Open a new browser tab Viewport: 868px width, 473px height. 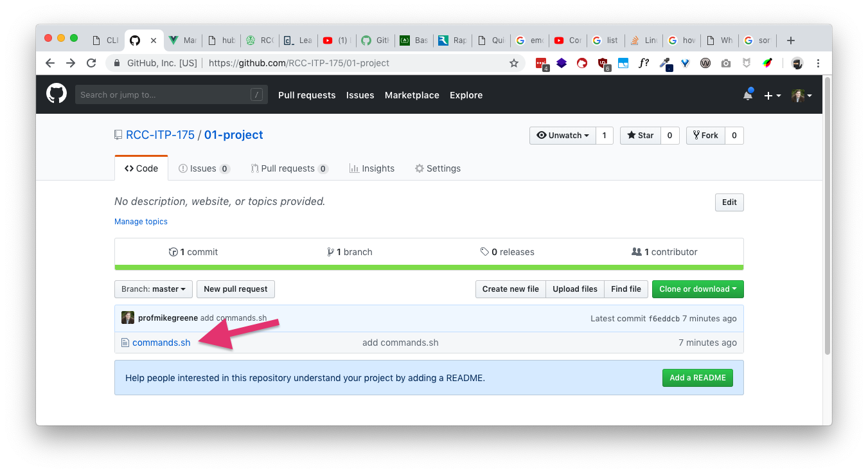[791, 40]
